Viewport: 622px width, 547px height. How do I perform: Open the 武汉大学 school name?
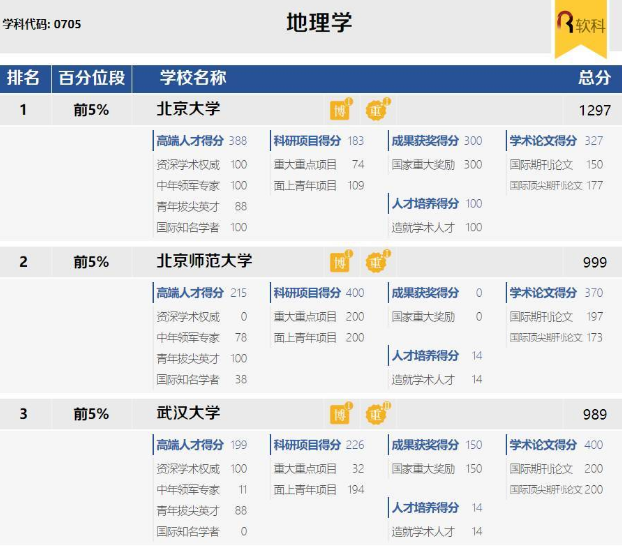[188, 413]
